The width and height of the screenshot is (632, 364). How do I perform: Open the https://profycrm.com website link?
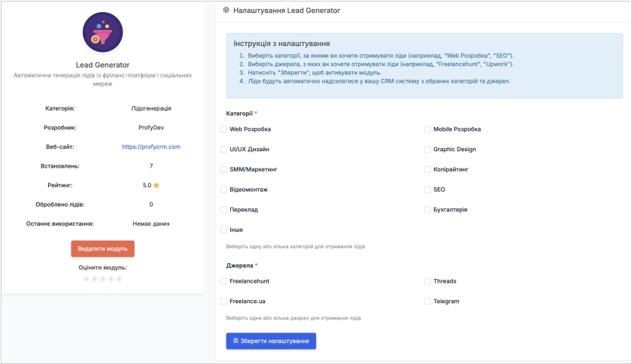tap(151, 147)
